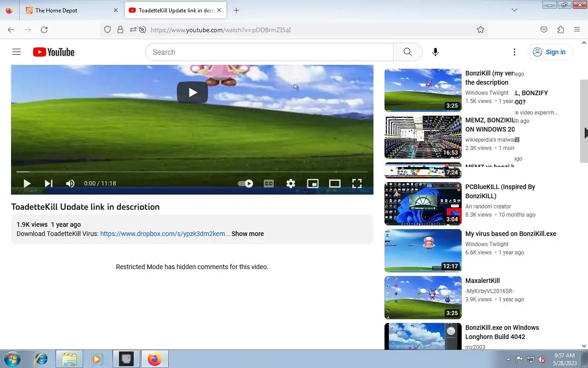This screenshot has height=368, width=588.
Task: Open the dark square taskbar app
Action: click(126, 359)
